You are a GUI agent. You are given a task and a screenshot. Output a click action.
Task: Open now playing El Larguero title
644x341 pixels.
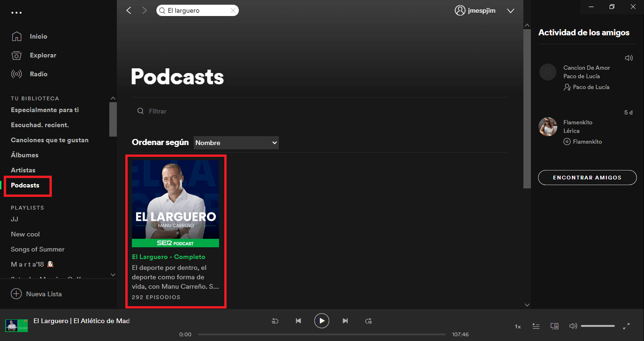pyautogui.click(x=82, y=321)
